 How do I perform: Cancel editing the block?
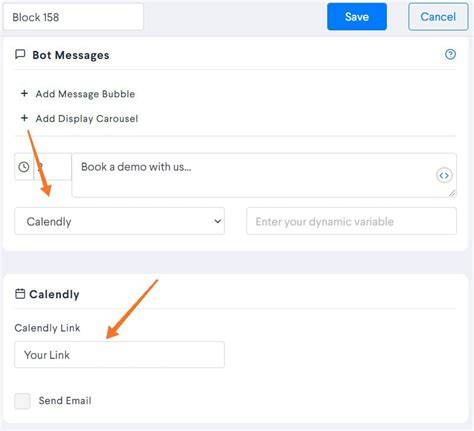[x=438, y=17]
